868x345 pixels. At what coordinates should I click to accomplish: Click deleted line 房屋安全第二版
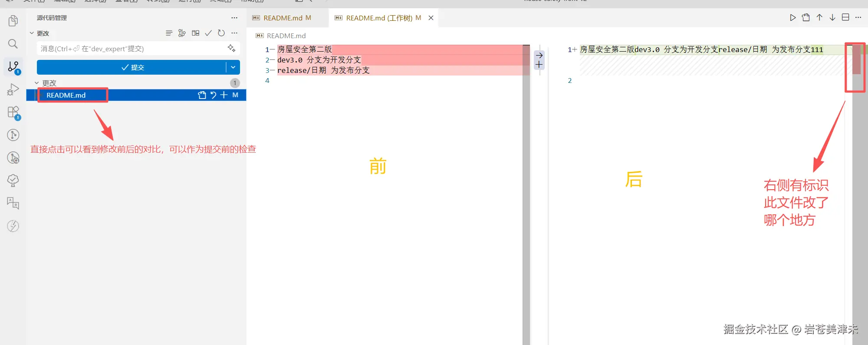[x=305, y=49]
